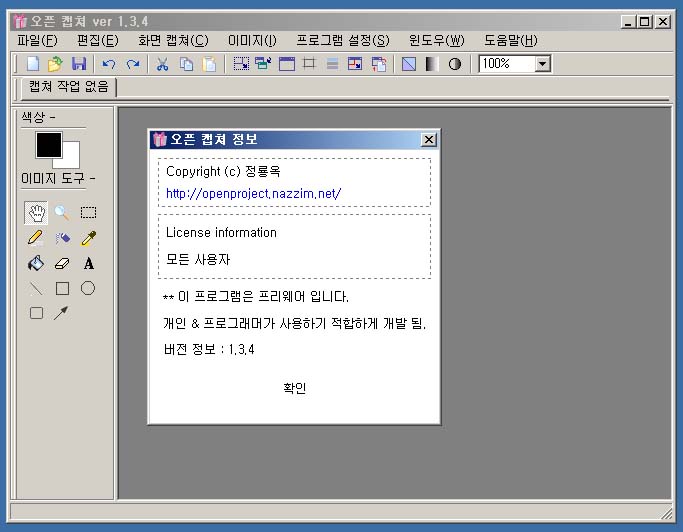Click the grayscale gradient toolbar icon
The width and height of the screenshot is (683, 532).
click(432, 64)
